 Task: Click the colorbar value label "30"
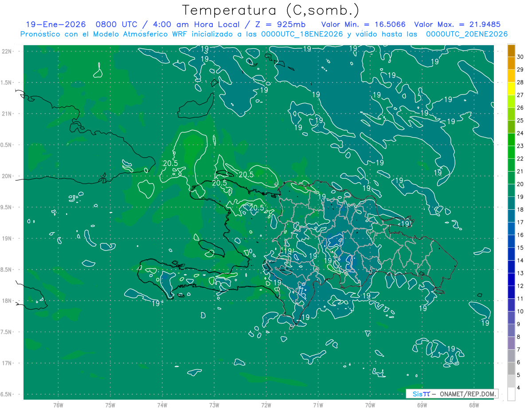pyautogui.click(x=520, y=57)
